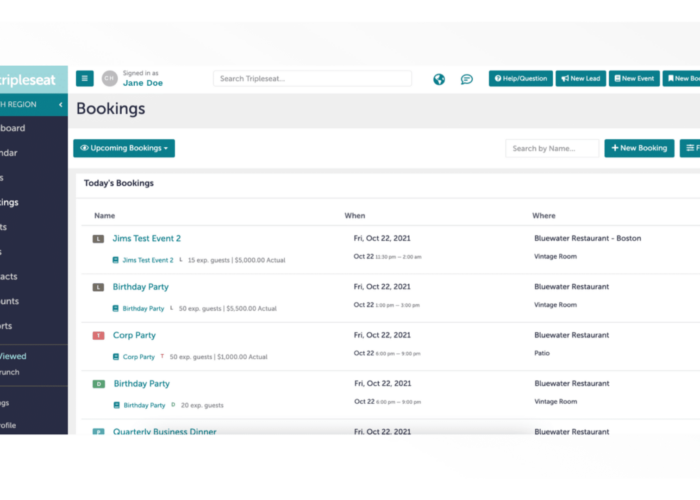Click Jane Doe user name
This screenshot has width=700, height=500.
(143, 83)
